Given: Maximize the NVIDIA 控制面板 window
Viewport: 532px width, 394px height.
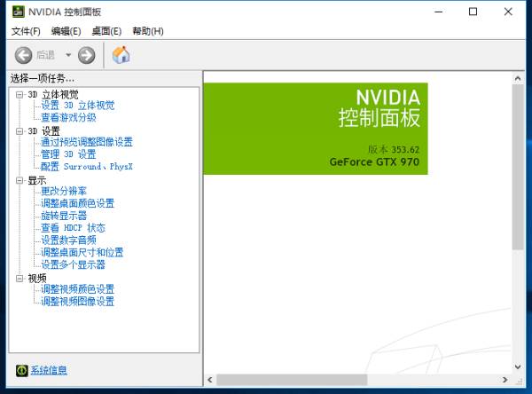Looking at the screenshot, I should tap(473, 12).
